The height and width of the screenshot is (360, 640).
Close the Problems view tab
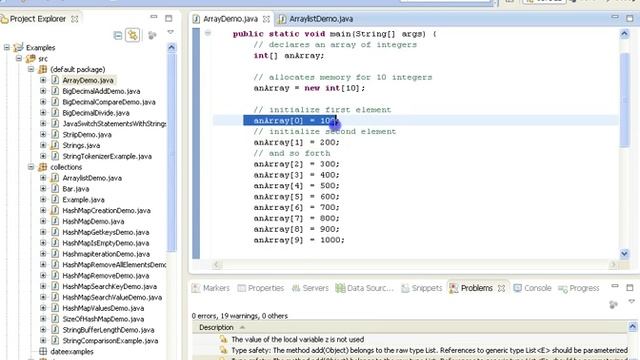(x=502, y=288)
